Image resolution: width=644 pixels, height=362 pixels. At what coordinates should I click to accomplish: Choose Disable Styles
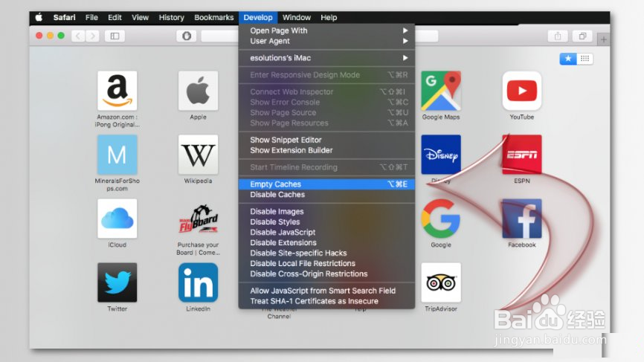(326, 222)
